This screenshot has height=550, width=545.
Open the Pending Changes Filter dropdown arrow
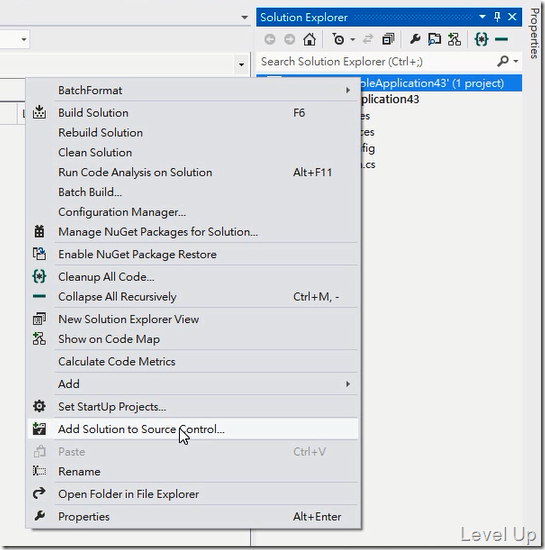(353, 40)
